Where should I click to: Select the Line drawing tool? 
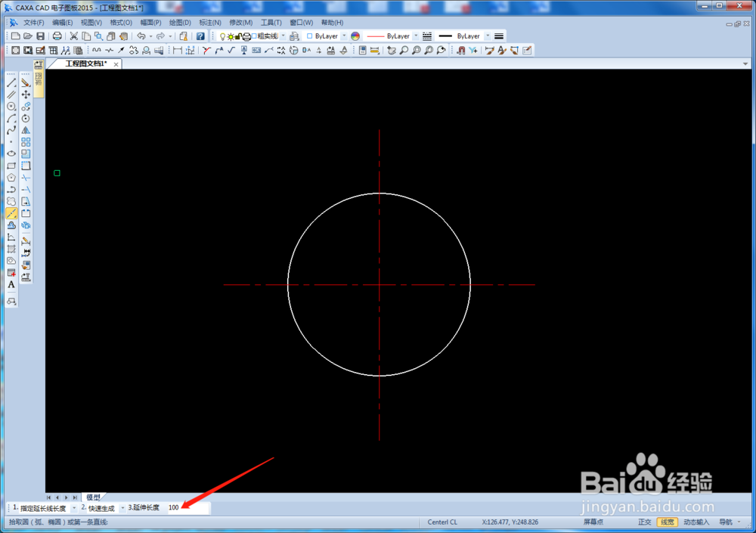[x=11, y=83]
